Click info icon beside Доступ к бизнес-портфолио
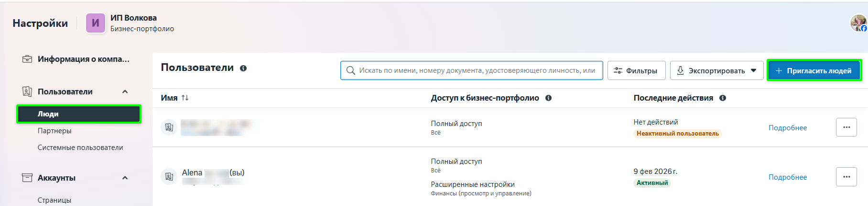Viewport: 868px width, 206px height. (x=548, y=98)
